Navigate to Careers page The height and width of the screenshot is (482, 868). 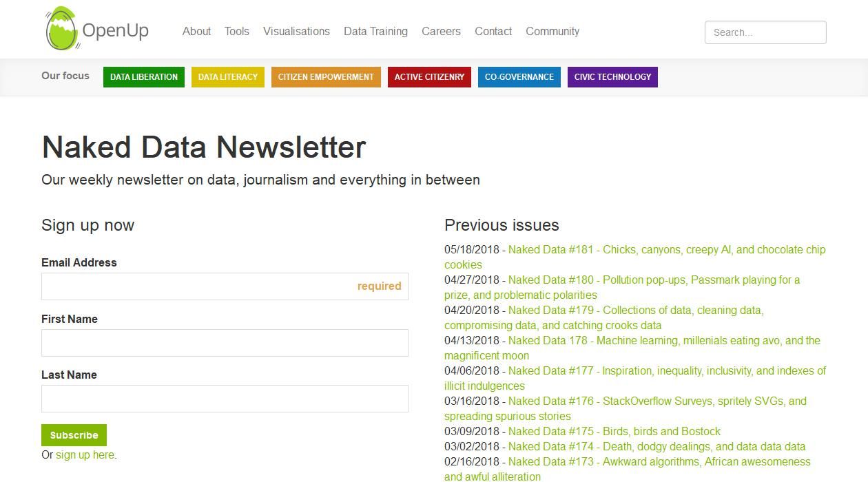click(x=441, y=32)
